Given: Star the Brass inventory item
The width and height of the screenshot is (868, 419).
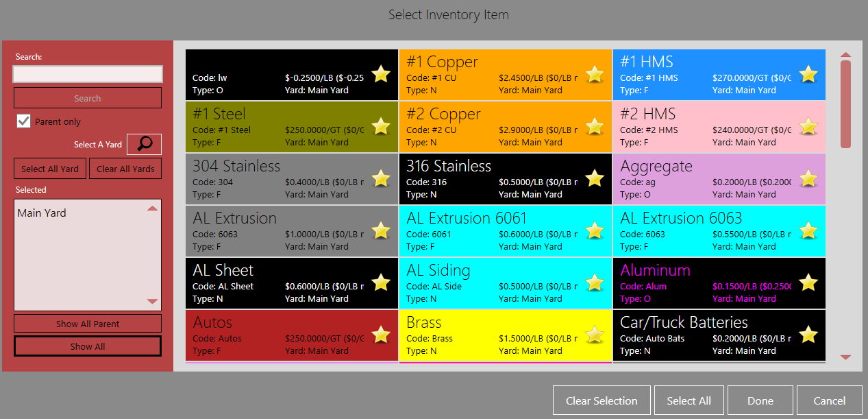Looking at the screenshot, I should click(595, 335).
